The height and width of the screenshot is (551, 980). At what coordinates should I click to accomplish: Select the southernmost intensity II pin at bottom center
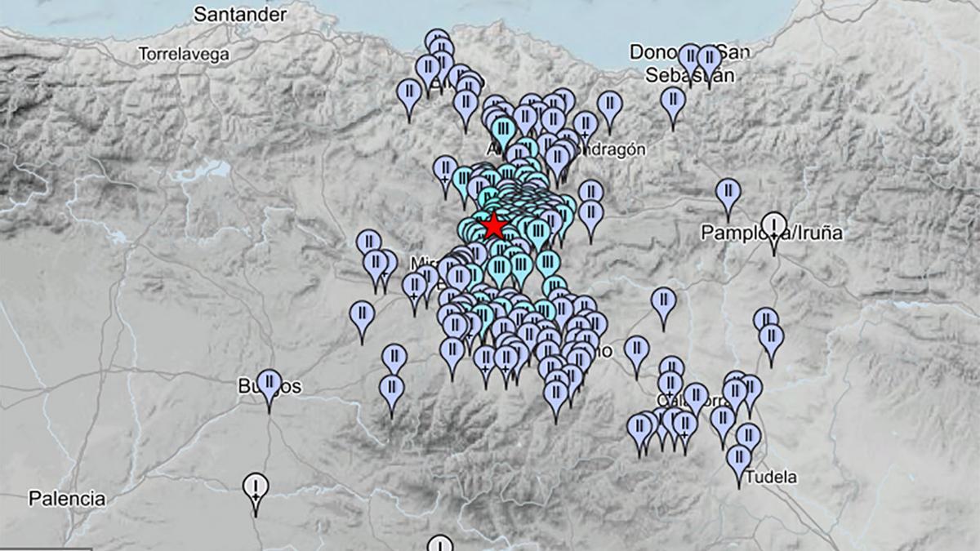(439, 541)
